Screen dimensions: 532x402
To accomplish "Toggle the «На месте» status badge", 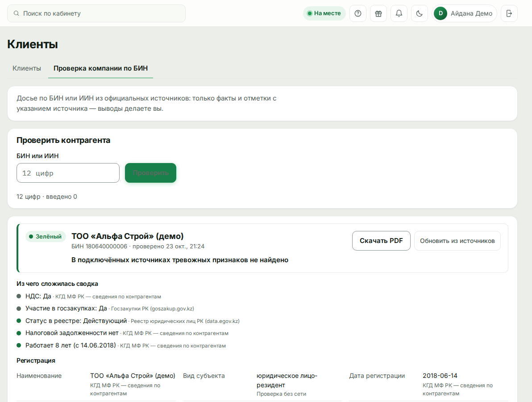I will point(324,13).
